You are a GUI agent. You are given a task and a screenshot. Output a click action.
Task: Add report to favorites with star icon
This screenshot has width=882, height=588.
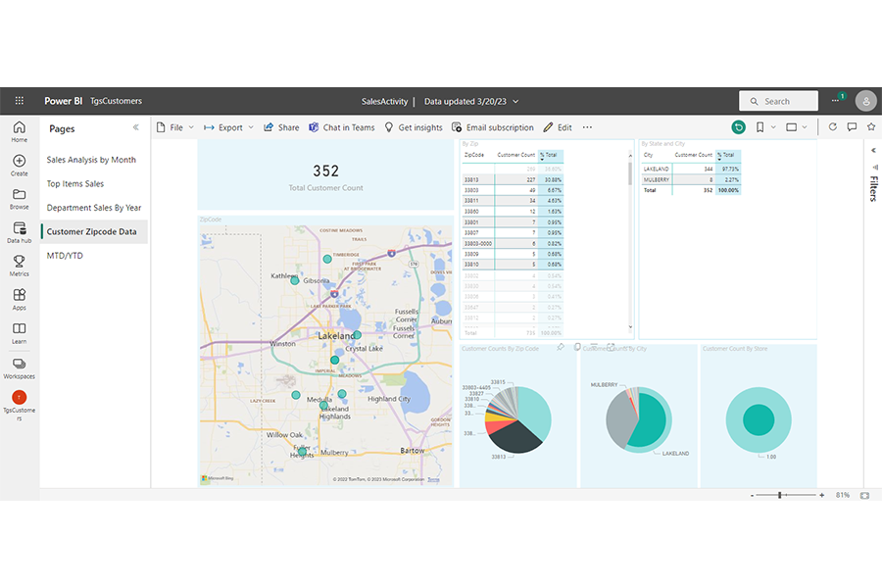(x=870, y=127)
